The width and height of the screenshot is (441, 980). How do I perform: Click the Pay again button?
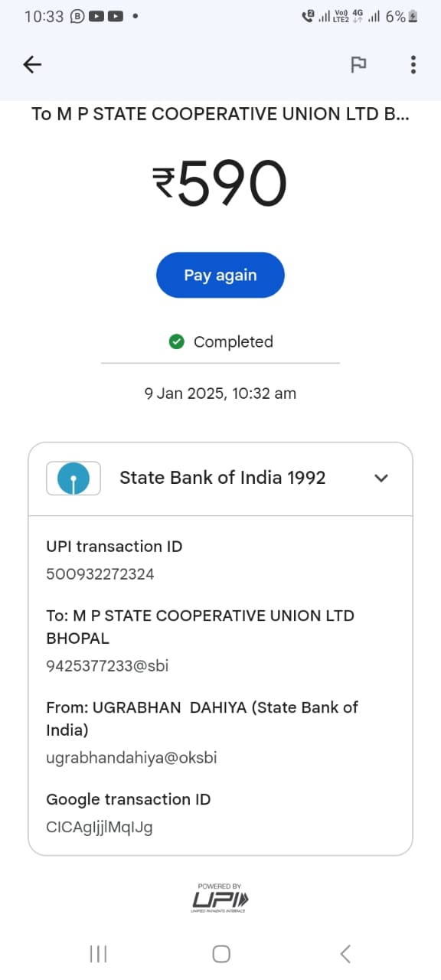(220, 275)
